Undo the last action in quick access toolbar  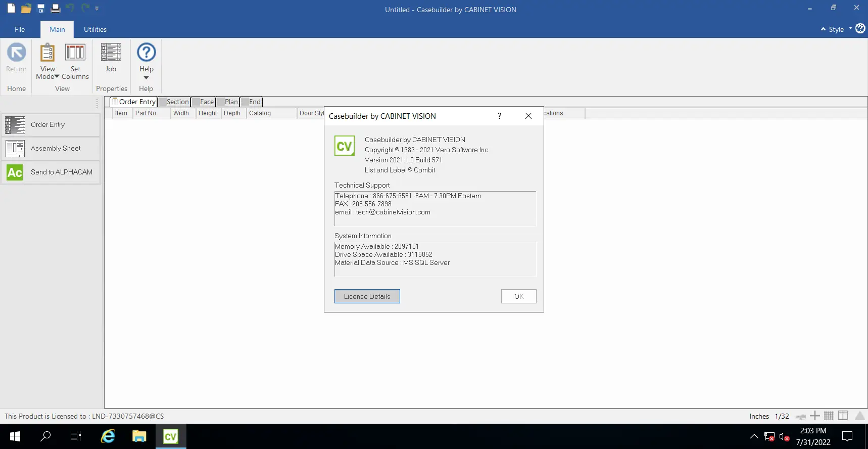coord(70,8)
